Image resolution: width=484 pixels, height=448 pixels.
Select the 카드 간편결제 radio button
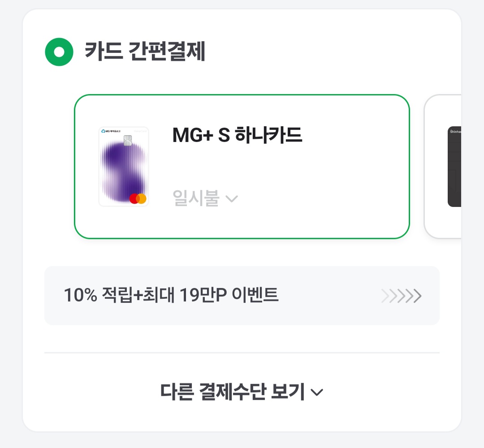point(59,52)
